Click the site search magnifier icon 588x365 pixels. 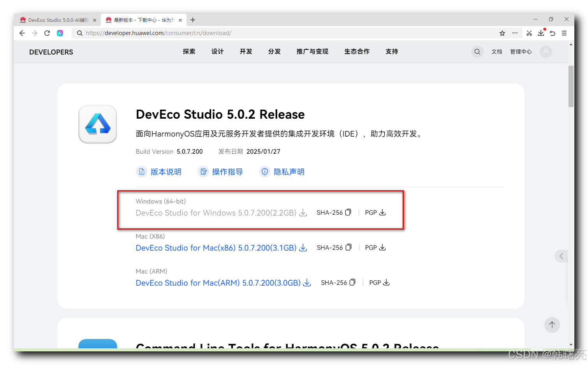(x=477, y=52)
